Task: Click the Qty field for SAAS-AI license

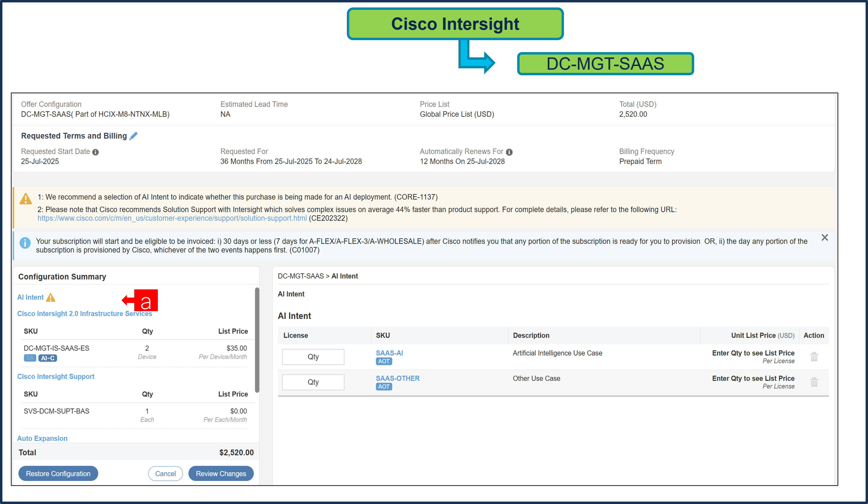Action: tap(313, 356)
